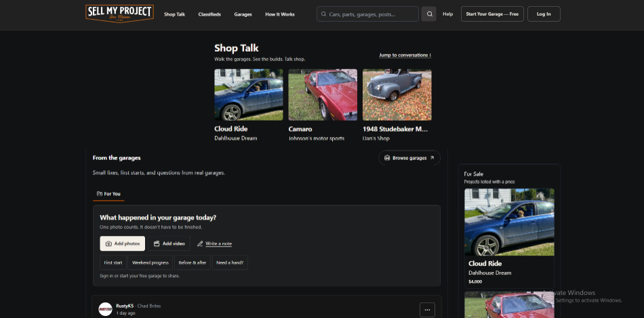Follow Jump to conversations link
The image size is (644, 318).
pos(405,55)
